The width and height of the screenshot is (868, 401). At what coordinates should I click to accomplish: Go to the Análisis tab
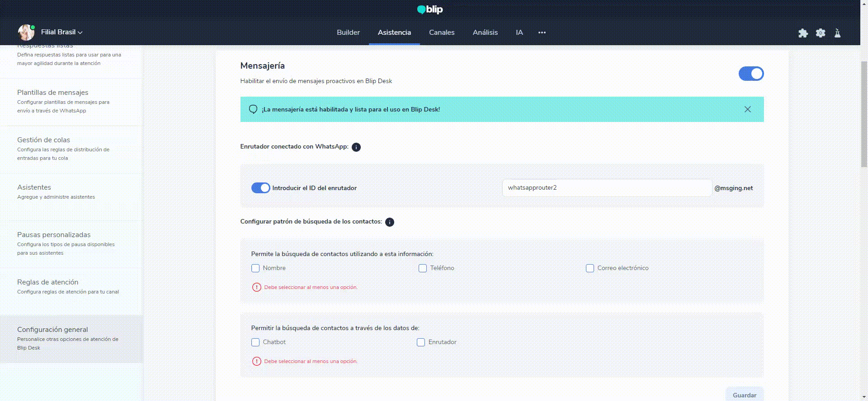485,33
